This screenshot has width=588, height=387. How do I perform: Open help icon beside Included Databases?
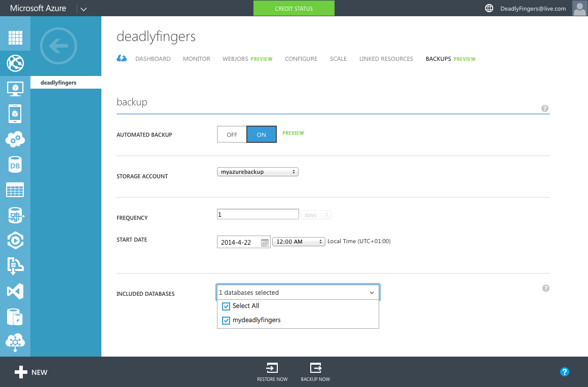[x=545, y=288]
